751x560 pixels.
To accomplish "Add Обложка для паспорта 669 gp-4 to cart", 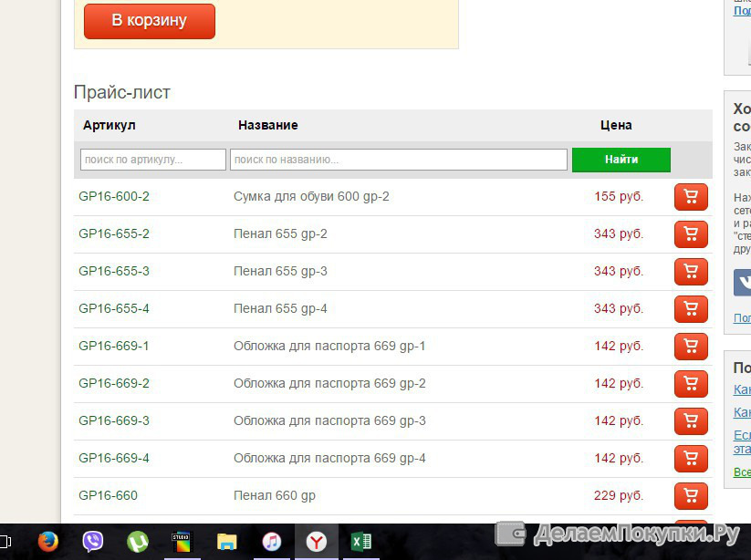I will coord(691,459).
